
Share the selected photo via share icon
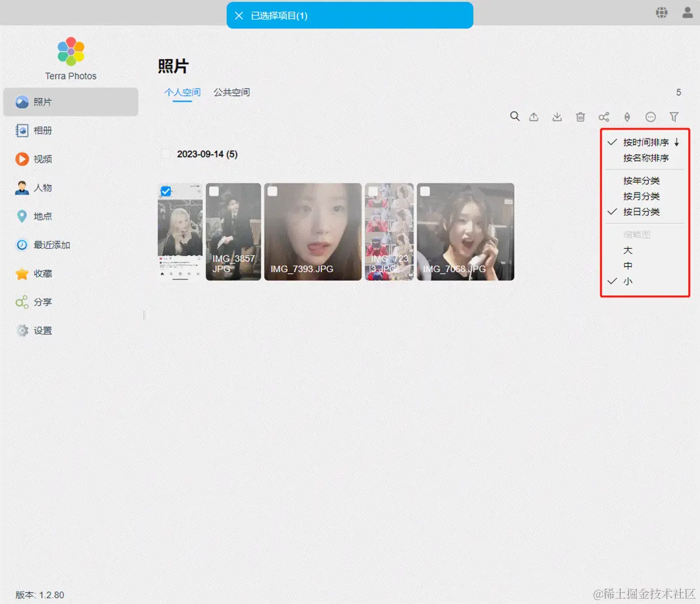tap(603, 117)
